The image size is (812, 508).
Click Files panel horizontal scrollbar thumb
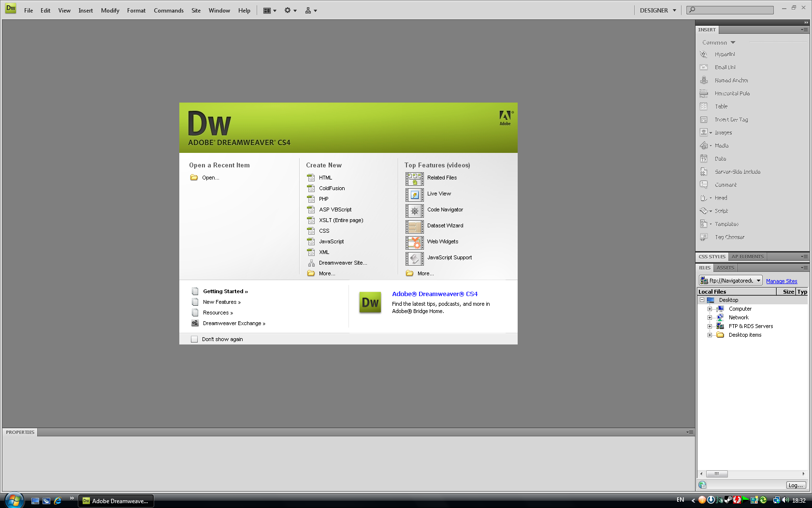coord(717,474)
